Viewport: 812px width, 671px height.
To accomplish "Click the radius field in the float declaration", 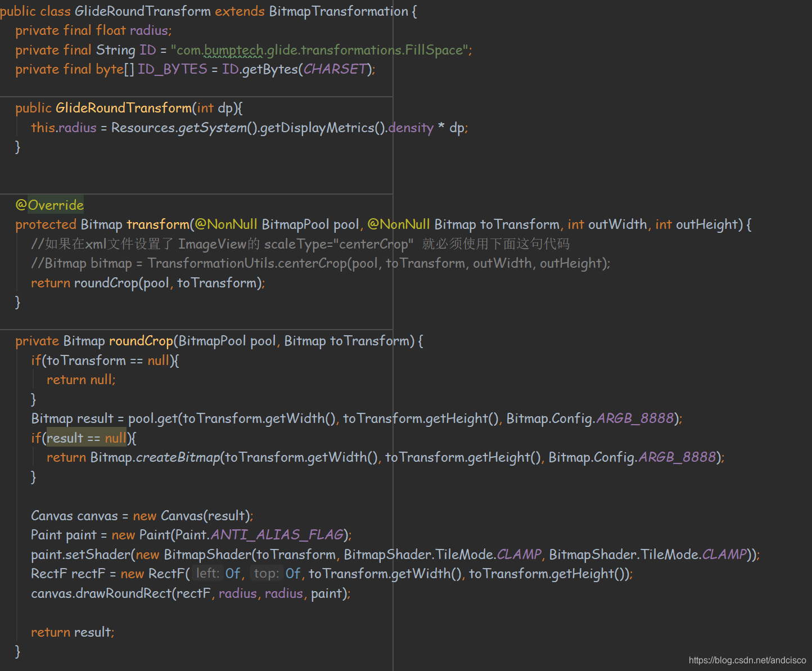I will [149, 30].
